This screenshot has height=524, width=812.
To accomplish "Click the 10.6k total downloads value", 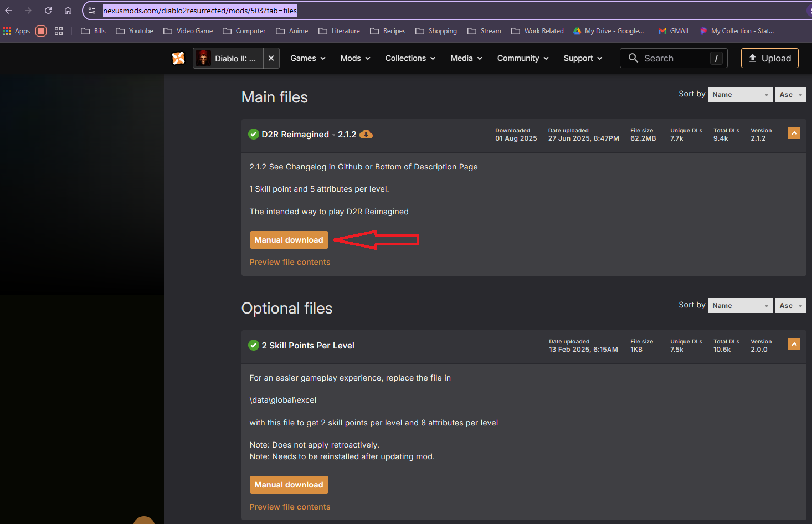I will [x=722, y=350].
